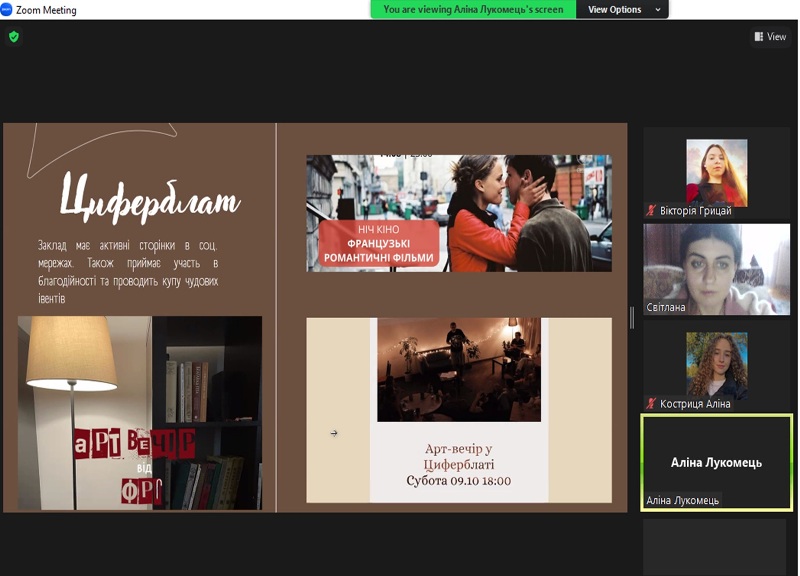The image size is (800, 576).
Task: Click the French romantic films banner image
Action: click(x=458, y=213)
